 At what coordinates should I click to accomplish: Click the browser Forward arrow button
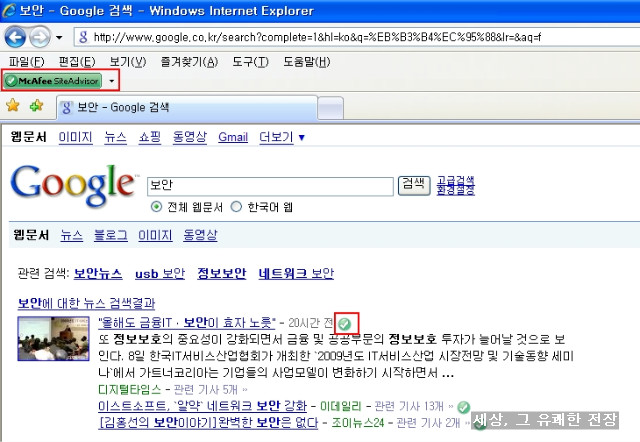click(x=40, y=37)
